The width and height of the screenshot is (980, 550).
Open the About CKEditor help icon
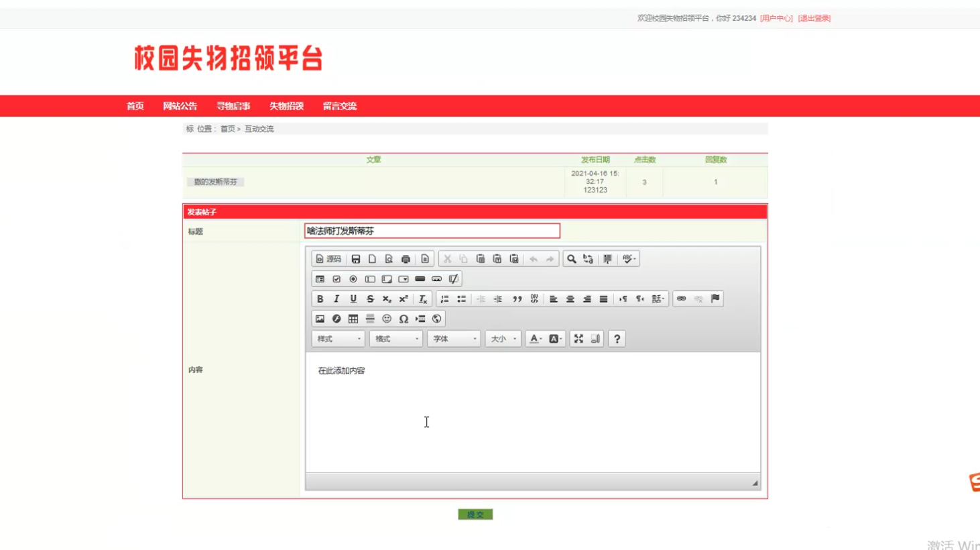[617, 339]
